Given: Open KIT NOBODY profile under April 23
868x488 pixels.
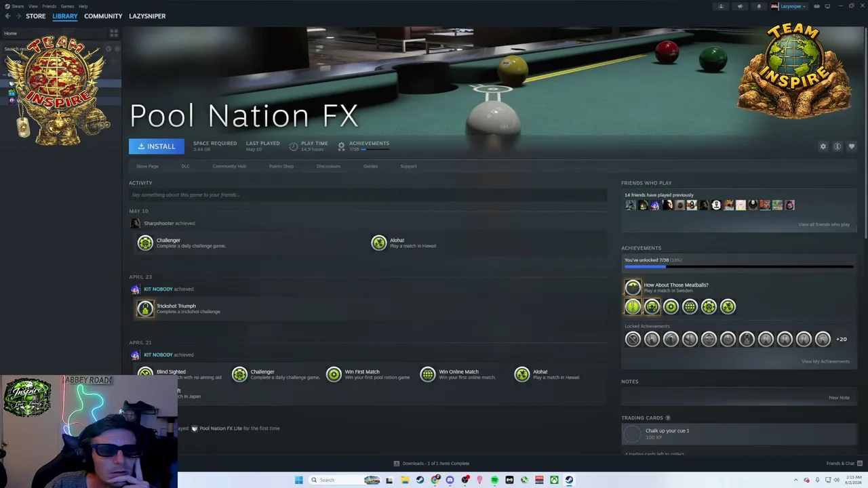Looking at the screenshot, I should [158, 289].
